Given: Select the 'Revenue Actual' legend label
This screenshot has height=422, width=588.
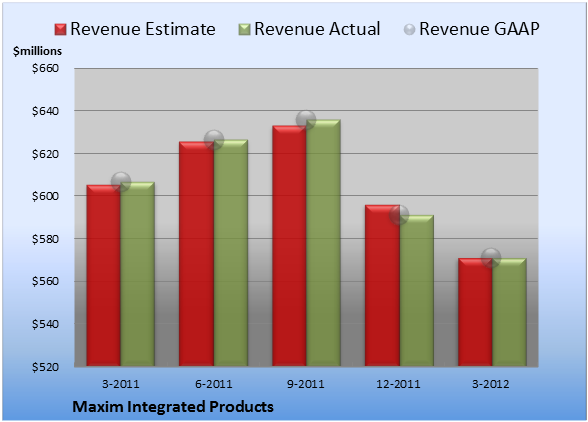Looking at the screenshot, I should coord(317,29).
